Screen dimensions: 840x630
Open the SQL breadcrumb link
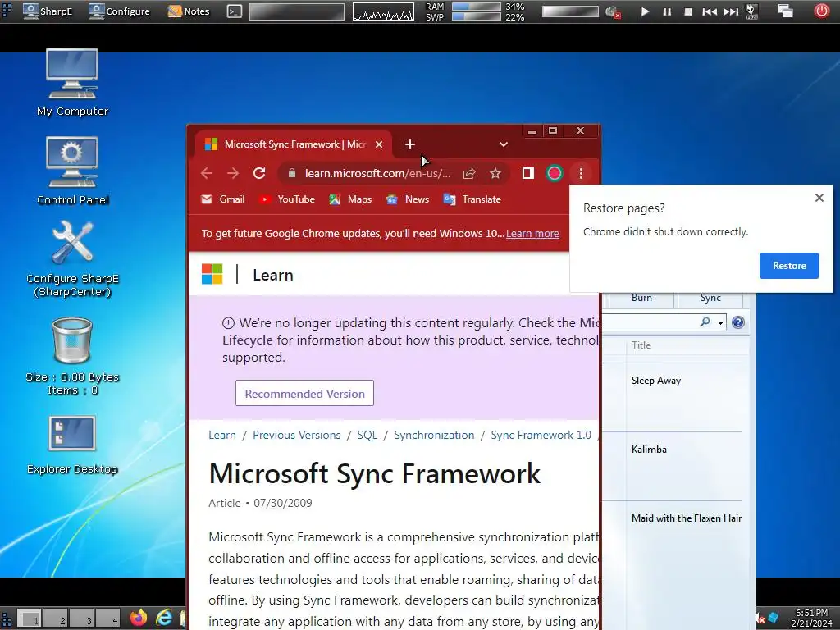[x=367, y=435]
